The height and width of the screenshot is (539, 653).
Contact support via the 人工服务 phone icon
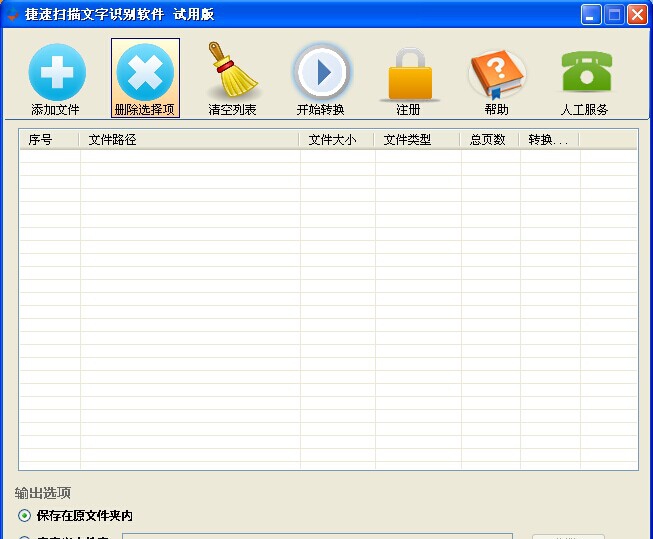(x=586, y=71)
